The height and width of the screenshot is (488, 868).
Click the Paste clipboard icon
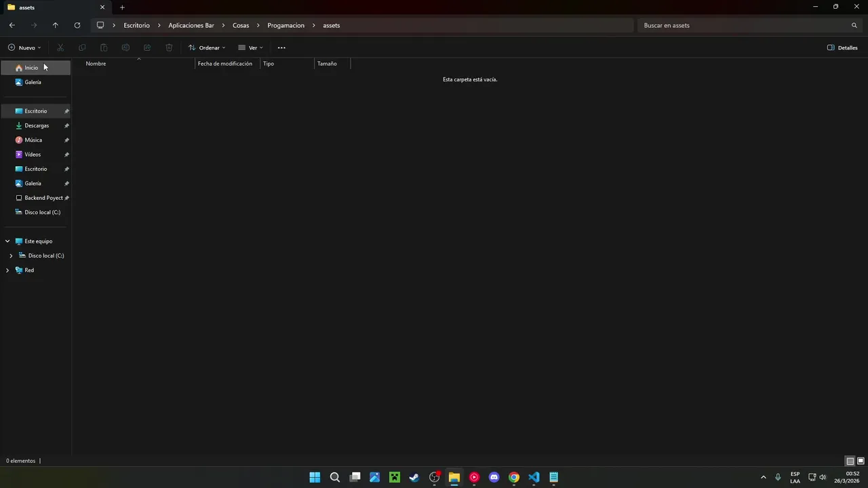click(x=104, y=47)
